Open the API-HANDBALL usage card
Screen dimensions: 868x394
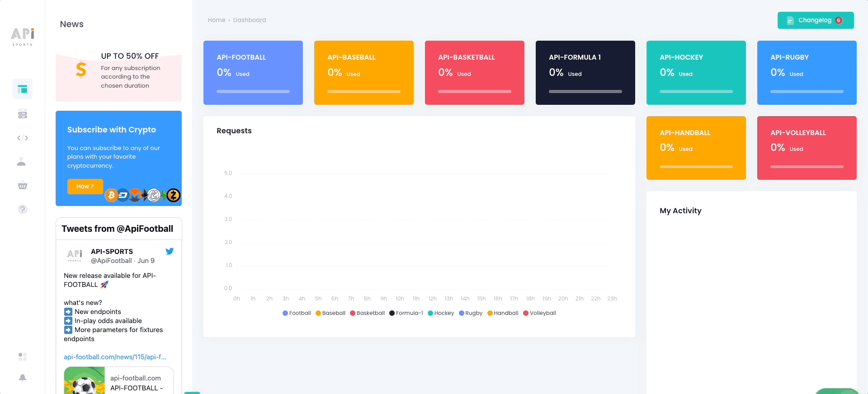[696, 148]
